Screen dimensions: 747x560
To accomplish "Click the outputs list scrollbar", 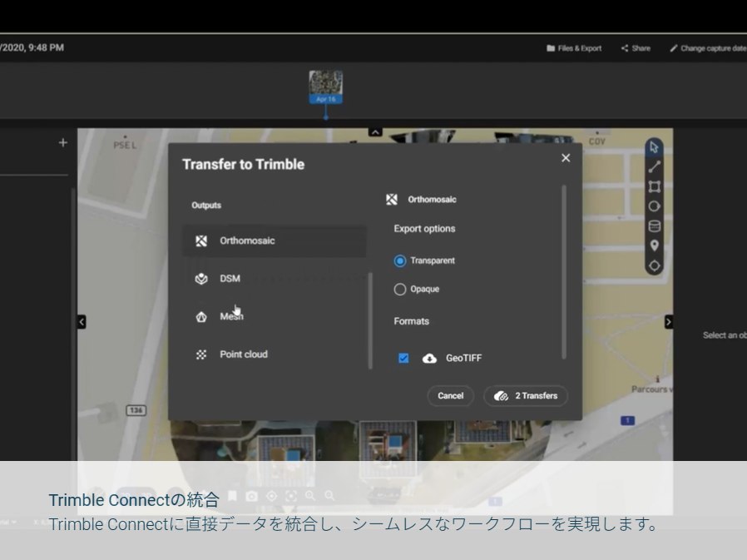I will [x=370, y=320].
